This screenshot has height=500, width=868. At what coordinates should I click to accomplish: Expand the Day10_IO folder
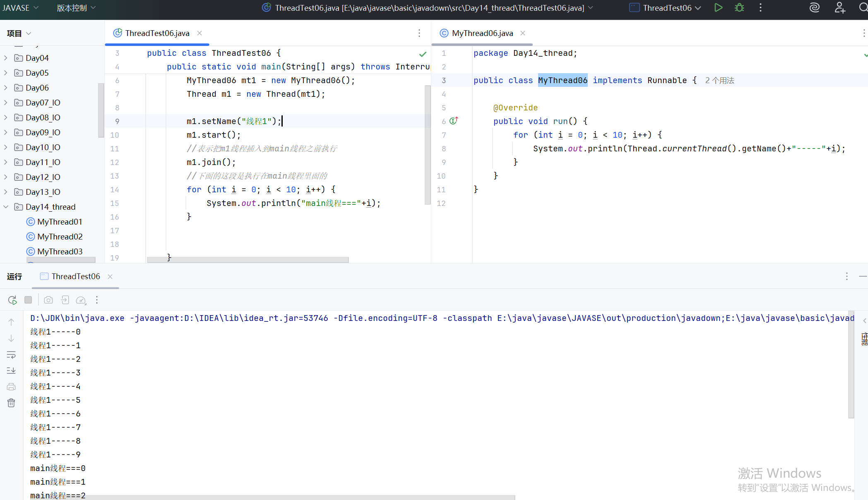click(6, 147)
